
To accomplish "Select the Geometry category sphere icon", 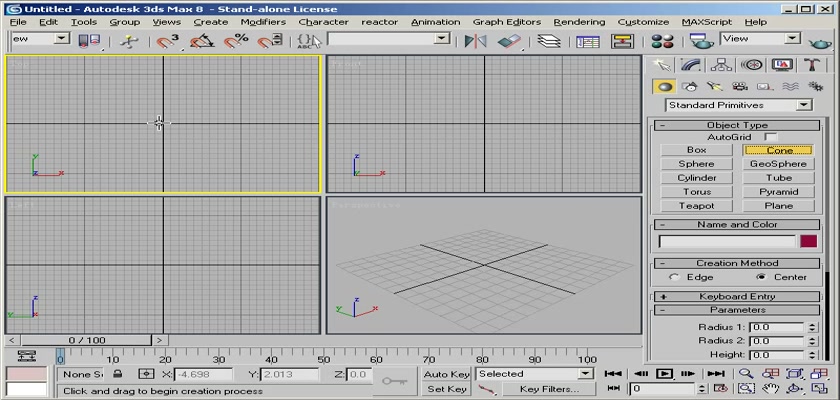I will [x=664, y=86].
